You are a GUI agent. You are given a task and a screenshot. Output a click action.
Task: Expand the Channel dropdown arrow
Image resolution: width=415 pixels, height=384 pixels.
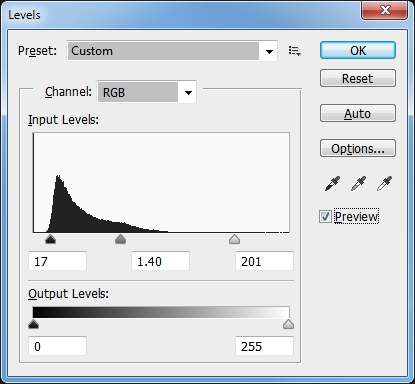pyautogui.click(x=188, y=92)
